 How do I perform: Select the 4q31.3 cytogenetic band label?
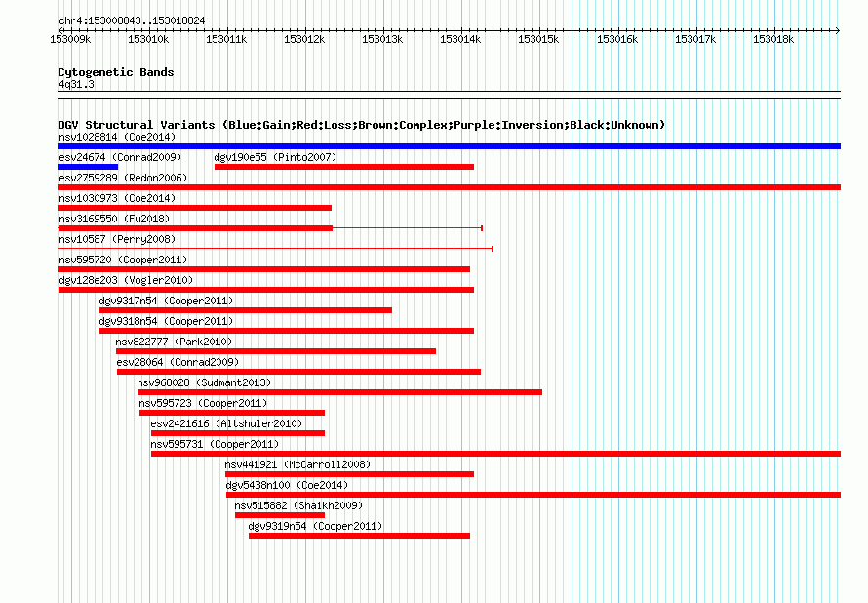click(76, 84)
